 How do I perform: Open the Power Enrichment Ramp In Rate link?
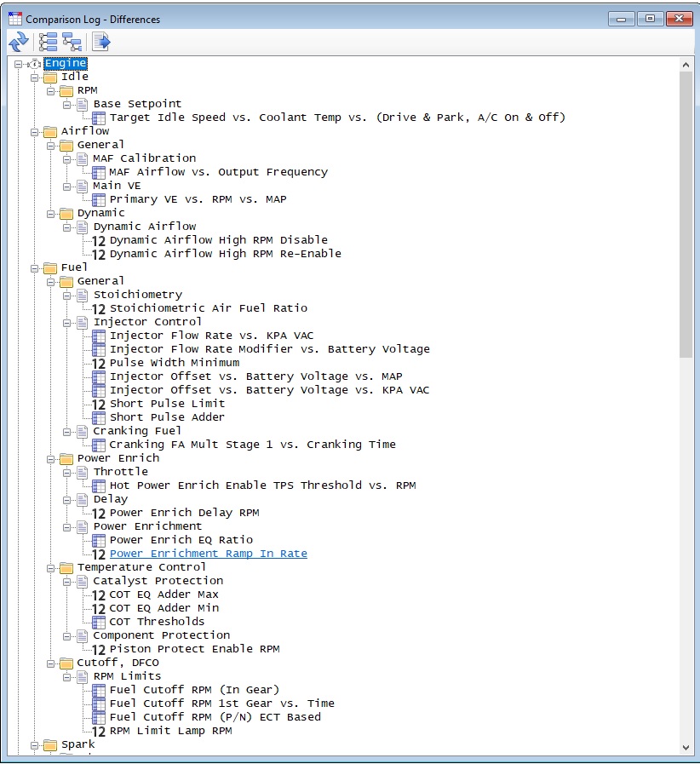[209, 554]
